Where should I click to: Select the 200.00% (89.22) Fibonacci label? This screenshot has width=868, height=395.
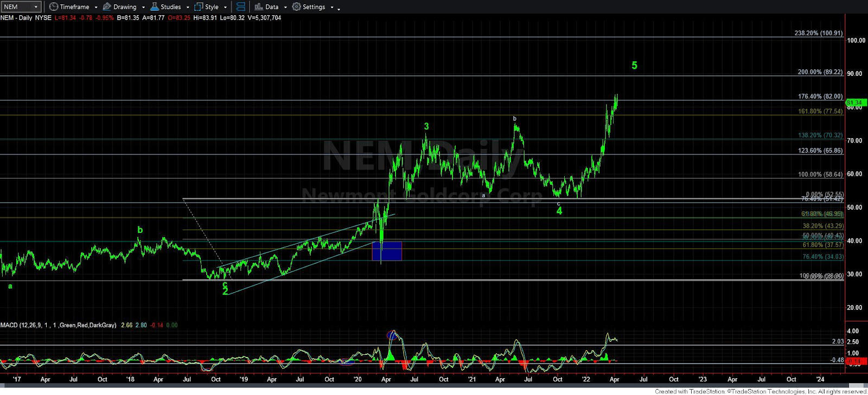[x=820, y=72]
